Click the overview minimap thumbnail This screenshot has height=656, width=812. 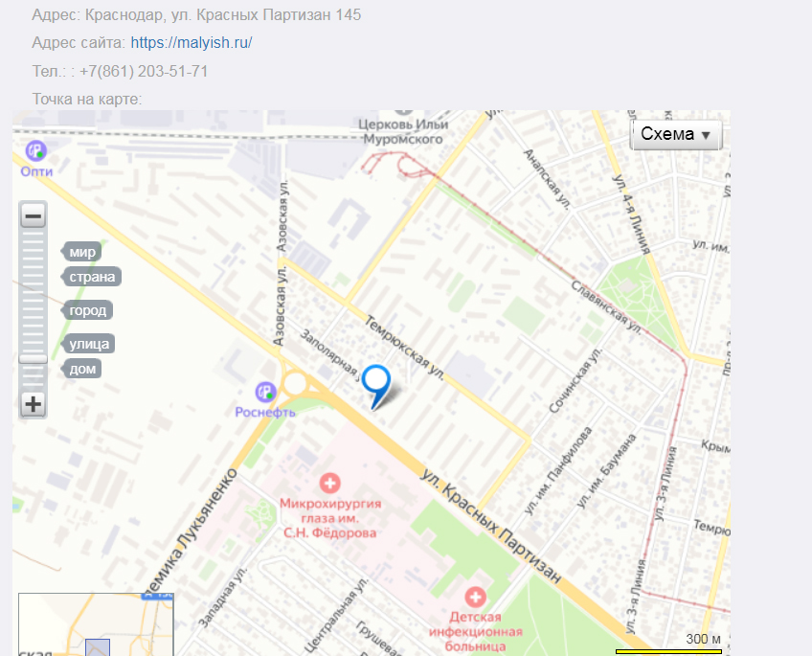tap(96, 624)
